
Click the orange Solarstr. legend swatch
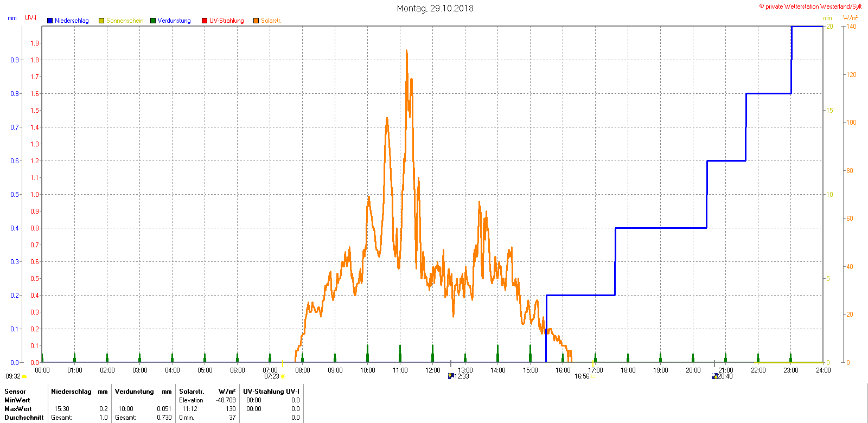click(256, 21)
